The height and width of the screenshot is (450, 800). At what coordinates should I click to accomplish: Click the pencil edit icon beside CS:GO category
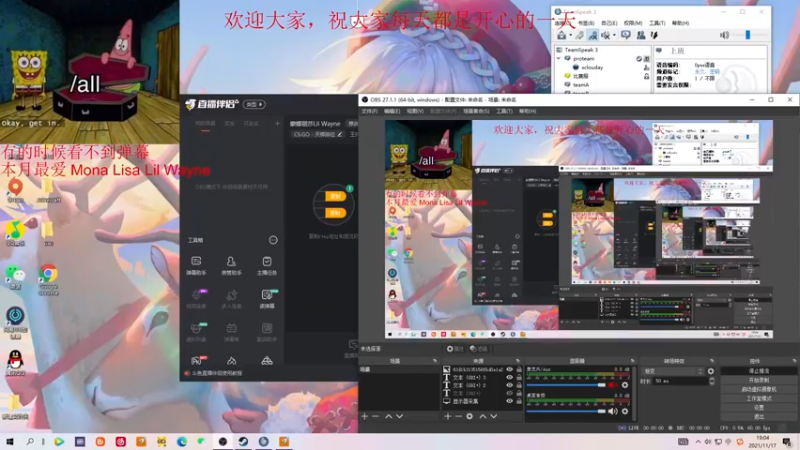click(340, 134)
